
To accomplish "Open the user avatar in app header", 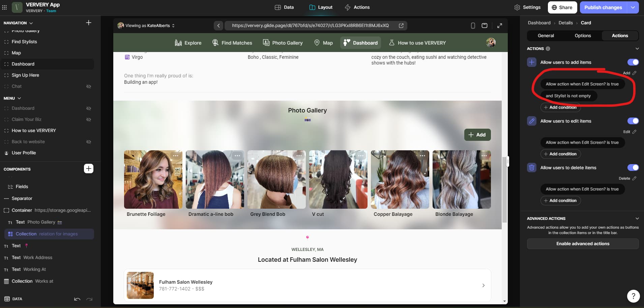I will [x=491, y=43].
